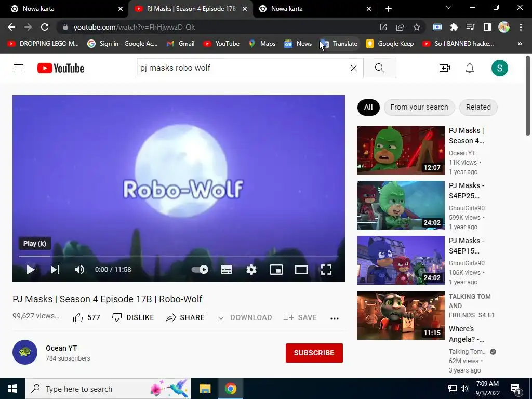
Task: Mute the video volume speaker icon
Action: point(79,270)
